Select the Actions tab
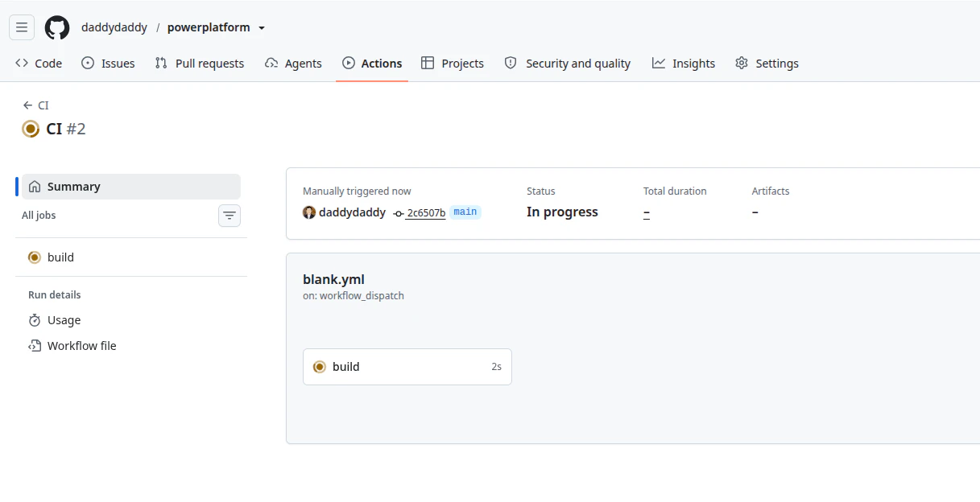980x502 pixels. click(x=372, y=64)
